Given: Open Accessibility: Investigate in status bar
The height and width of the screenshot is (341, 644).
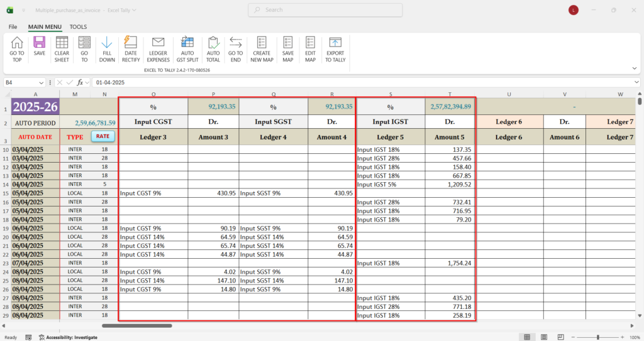Looking at the screenshot, I should 68,337.
